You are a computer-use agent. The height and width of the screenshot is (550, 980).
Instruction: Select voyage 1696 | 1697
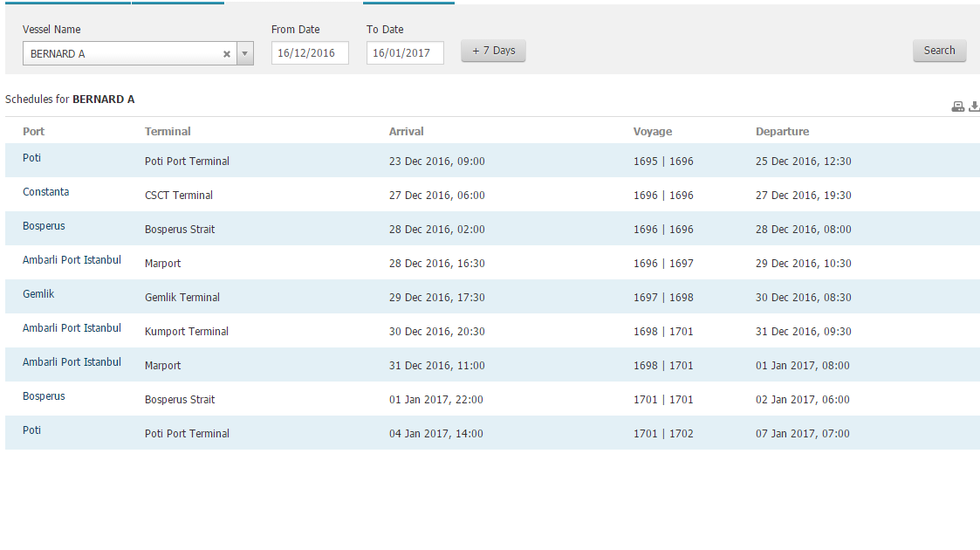[x=663, y=263]
